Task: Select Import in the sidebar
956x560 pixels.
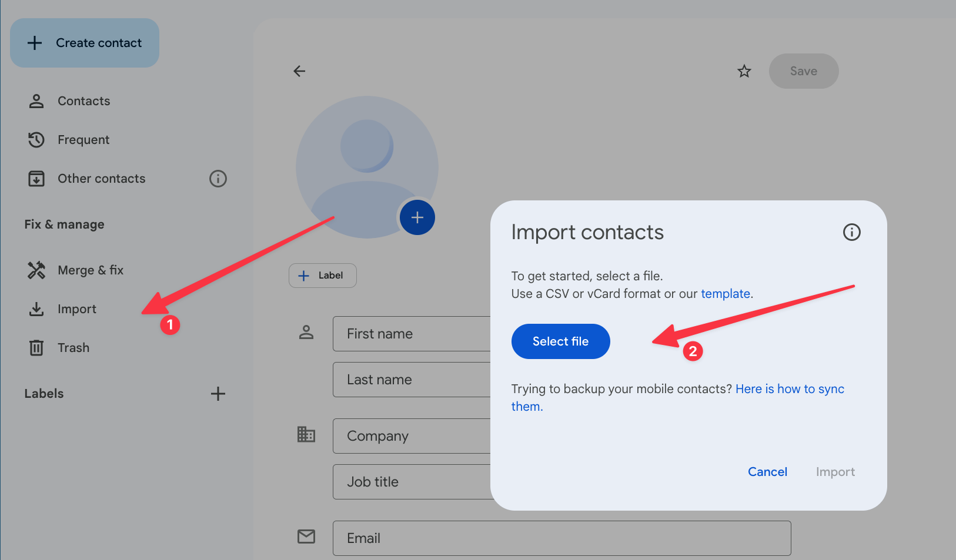Action: coord(77,309)
